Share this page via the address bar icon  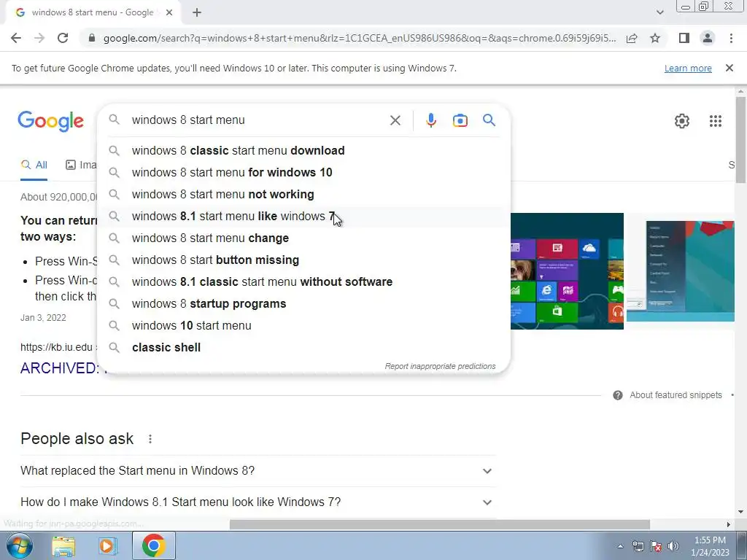click(x=632, y=38)
